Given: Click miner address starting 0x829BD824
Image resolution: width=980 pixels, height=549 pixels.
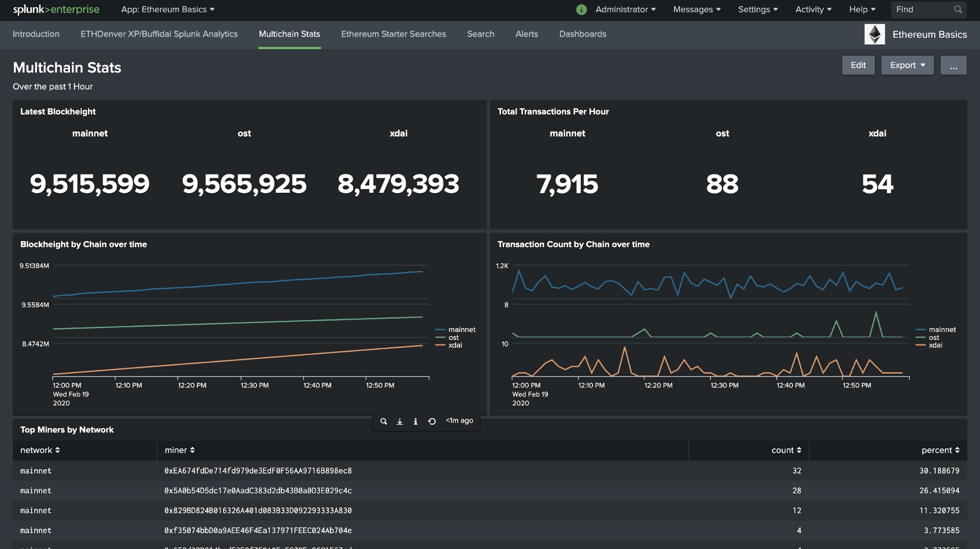Looking at the screenshot, I should tap(258, 510).
